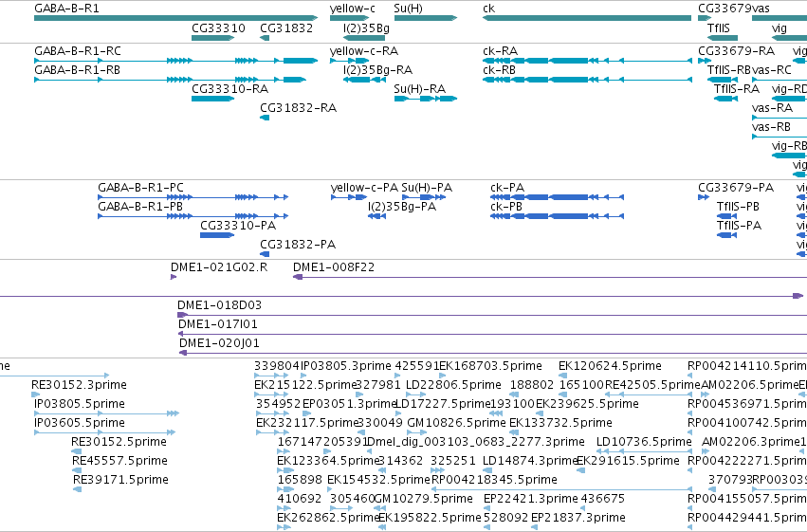Select the yellow-c-PA CDS label
Viewport: 807px width, 532px height.
pos(364,188)
